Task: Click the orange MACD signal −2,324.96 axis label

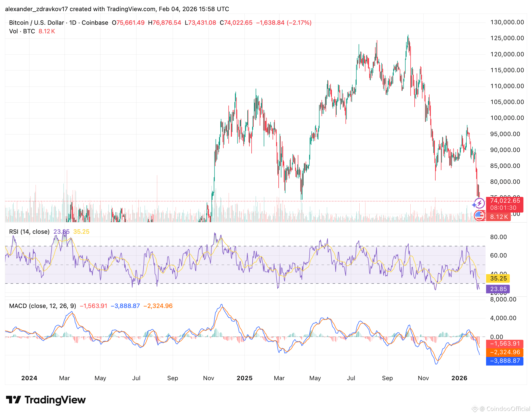Action: point(504,352)
